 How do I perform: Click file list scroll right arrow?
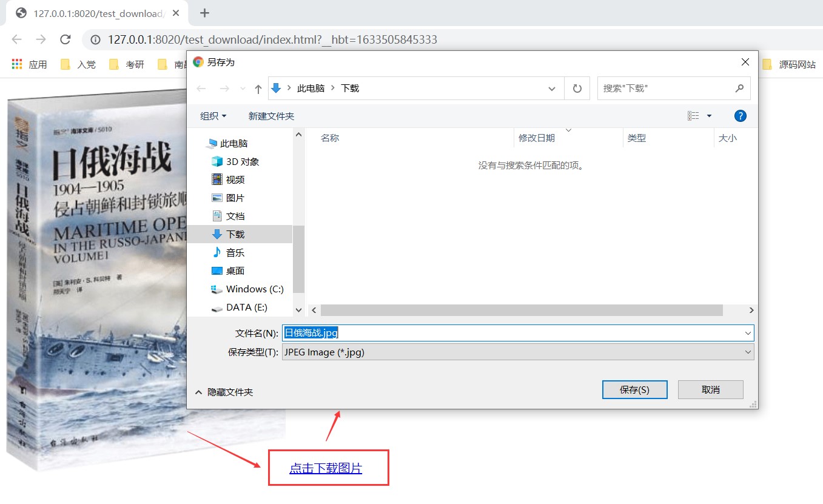751,310
